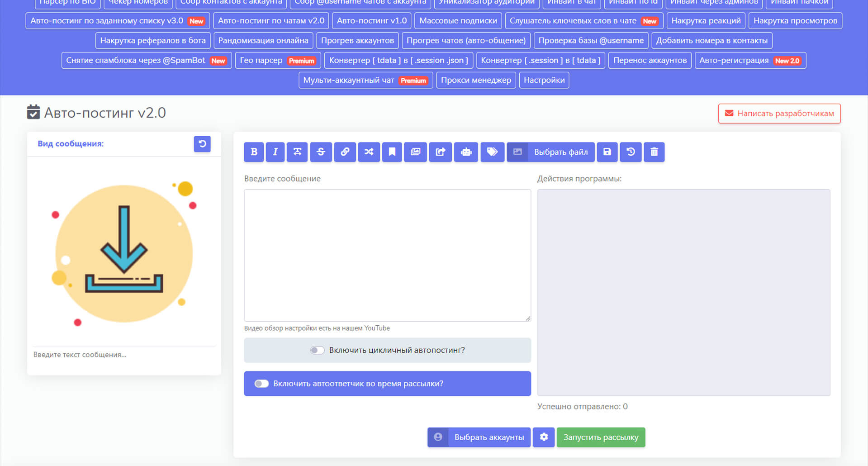Viewport: 868px width, 466px height.
Task: Click the trash delete icon
Action: [654, 152]
